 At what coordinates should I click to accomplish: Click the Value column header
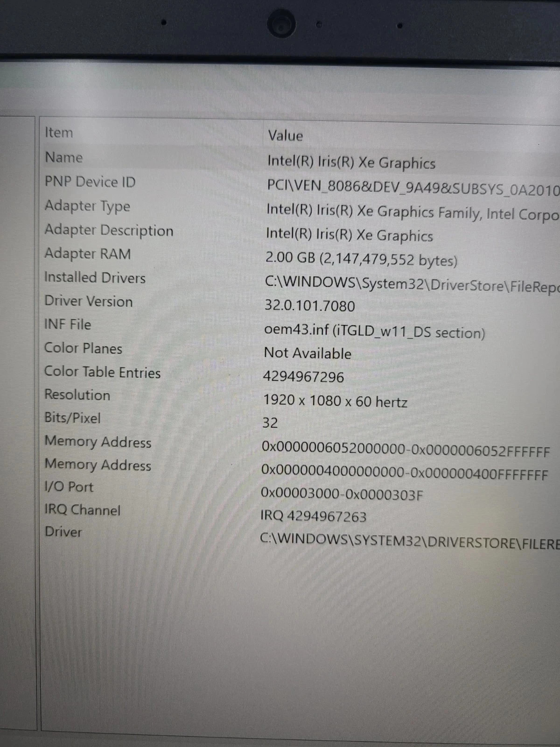pyautogui.click(x=285, y=136)
